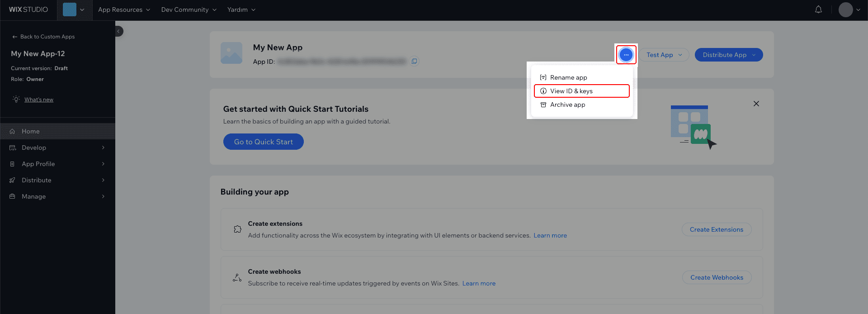The image size is (868, 314).
Task: Open user profile avatar menu
Action: coord(849,10)
